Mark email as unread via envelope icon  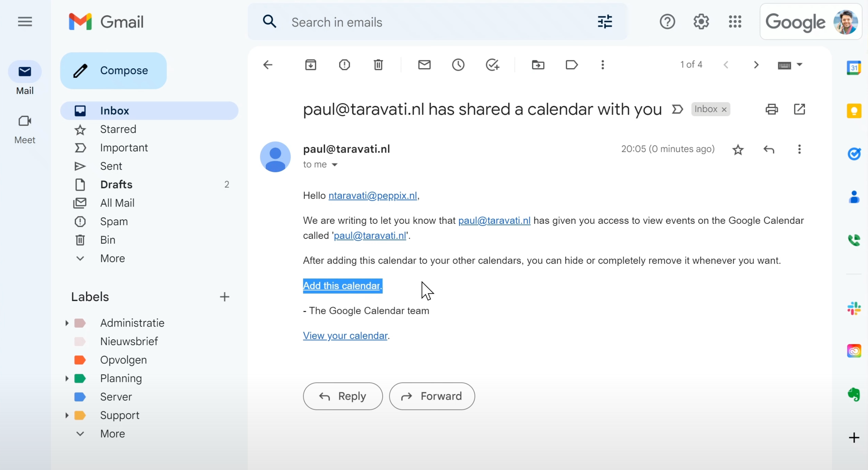tap(424, 64)
